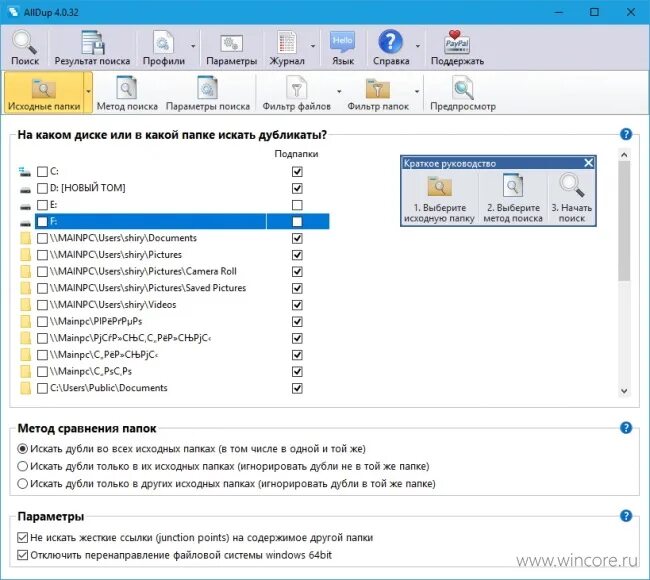Switch to Предпросмотр tab
Viewport: 650px width, 580px height.
point(463,92)
